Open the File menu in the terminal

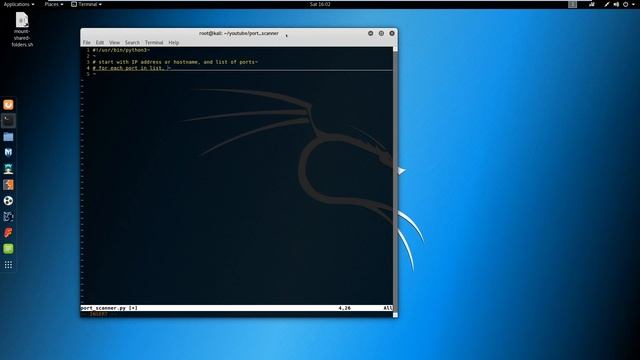pos(87,42)
